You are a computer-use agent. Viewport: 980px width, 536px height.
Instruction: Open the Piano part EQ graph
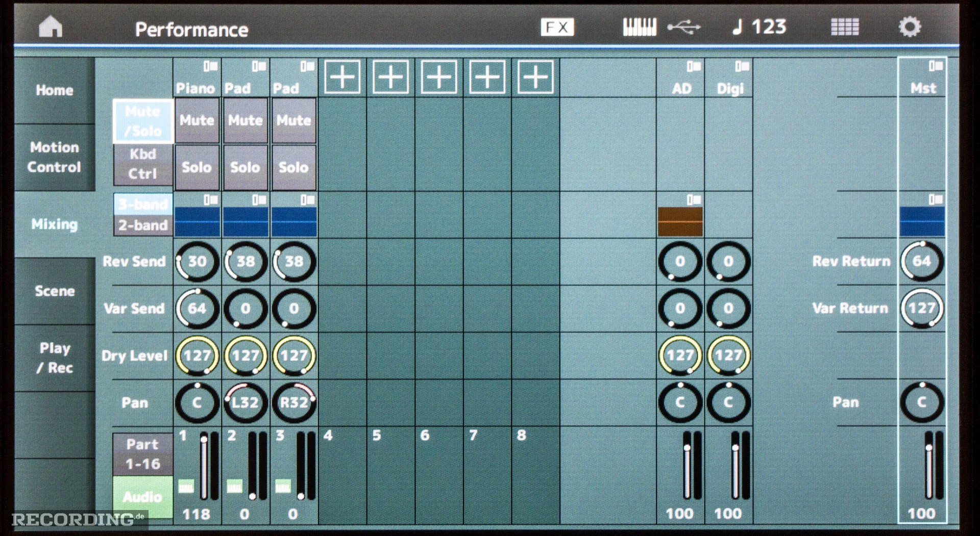pyautogui.click(x=197, y=221)
